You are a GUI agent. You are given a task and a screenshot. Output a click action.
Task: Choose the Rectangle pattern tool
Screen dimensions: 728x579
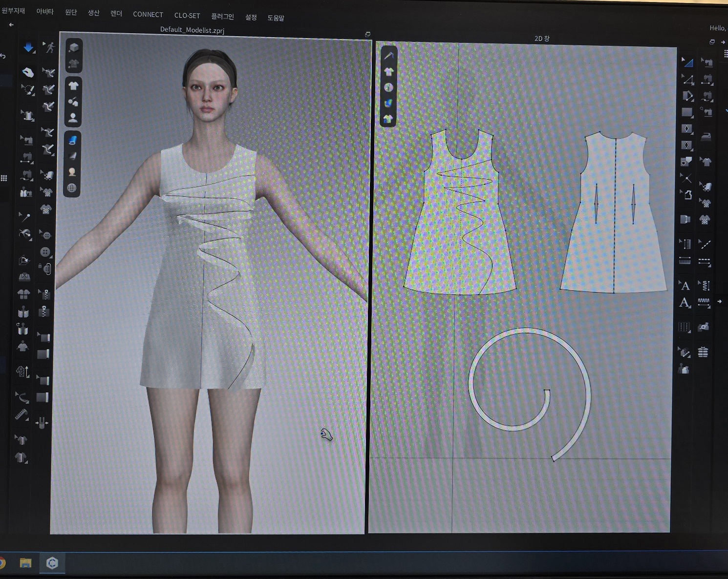tap(687, 112)
